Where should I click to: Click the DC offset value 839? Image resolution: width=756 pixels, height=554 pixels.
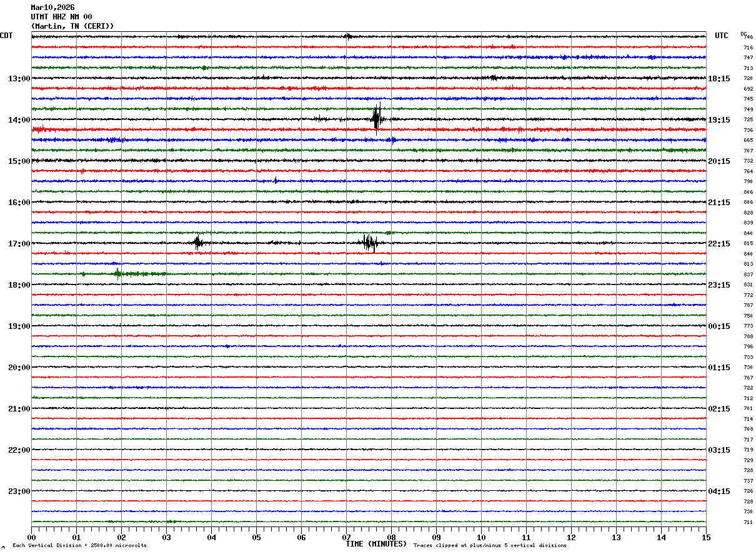coord(748,223)
